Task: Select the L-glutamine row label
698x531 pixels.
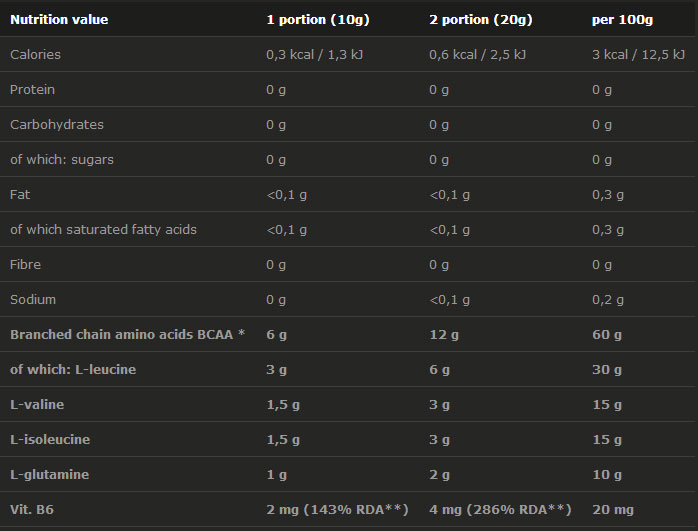Action: pos(49,474)
